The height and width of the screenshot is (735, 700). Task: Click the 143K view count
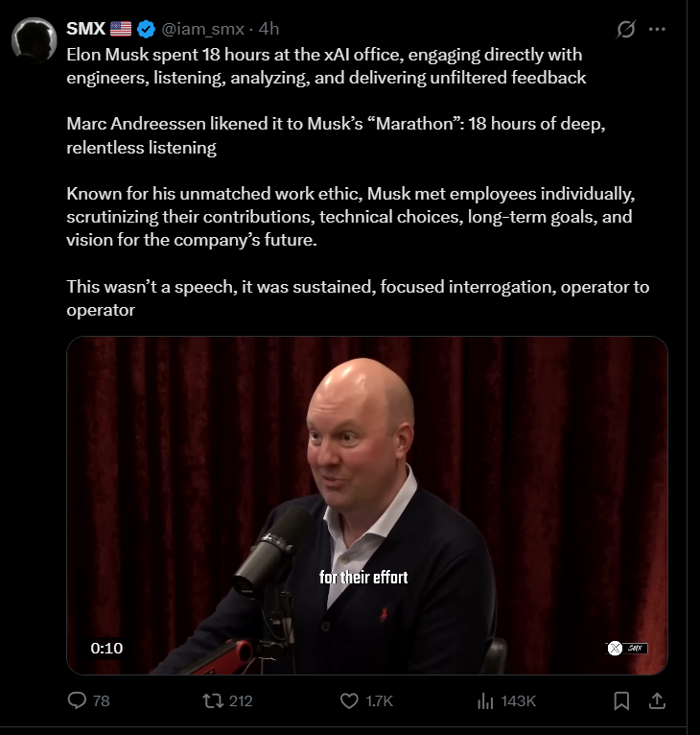click(x=519, y=701)
